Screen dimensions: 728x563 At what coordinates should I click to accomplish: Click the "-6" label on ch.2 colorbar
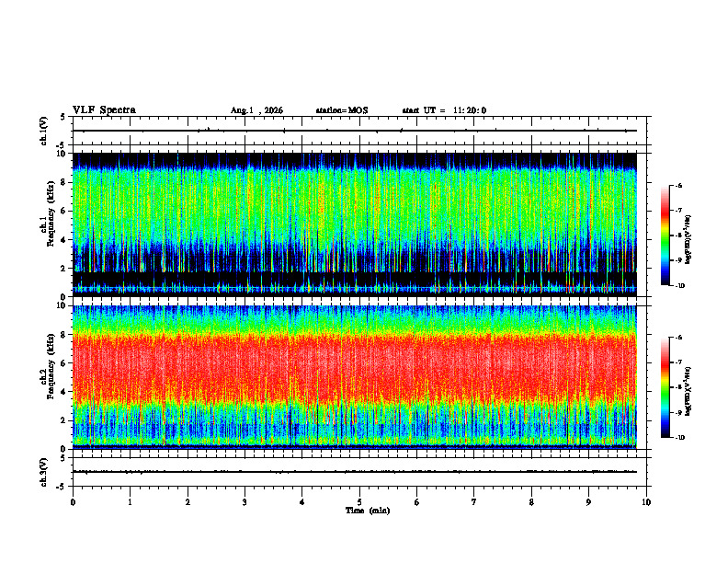(x=679, y=338)
